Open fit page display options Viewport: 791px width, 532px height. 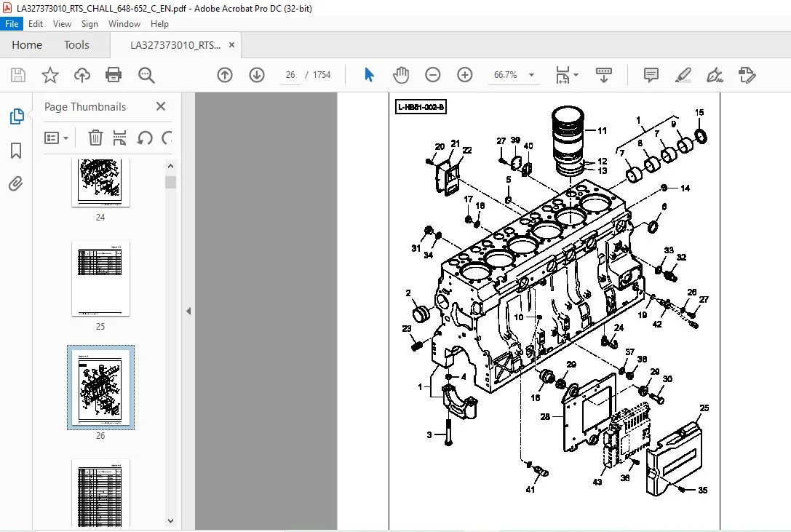point(567,75)
